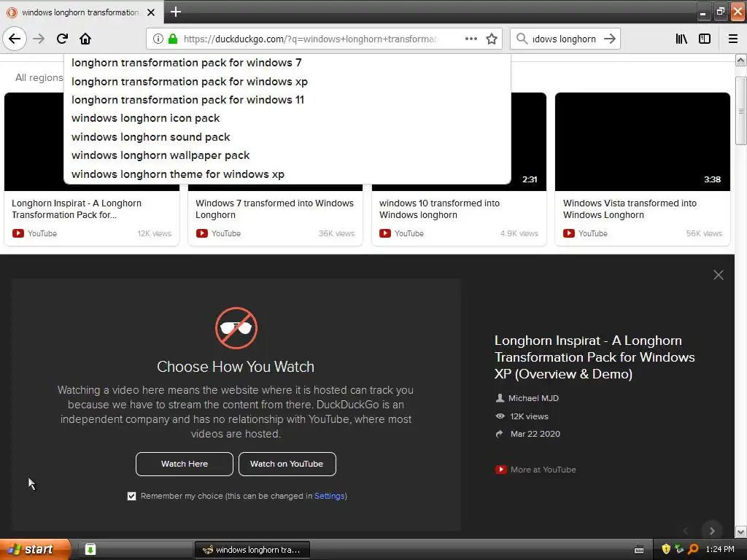Show site information icon in address bar

point(158,39)
